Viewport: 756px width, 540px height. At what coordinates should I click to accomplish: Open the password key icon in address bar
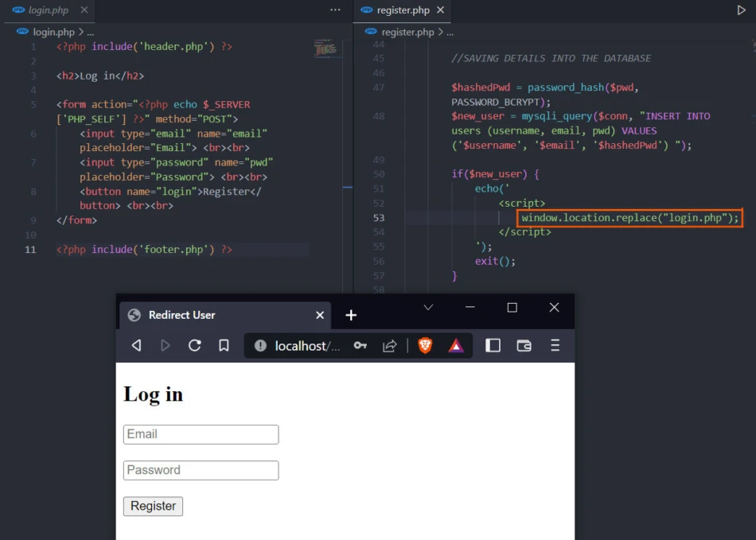coord(360,345)
